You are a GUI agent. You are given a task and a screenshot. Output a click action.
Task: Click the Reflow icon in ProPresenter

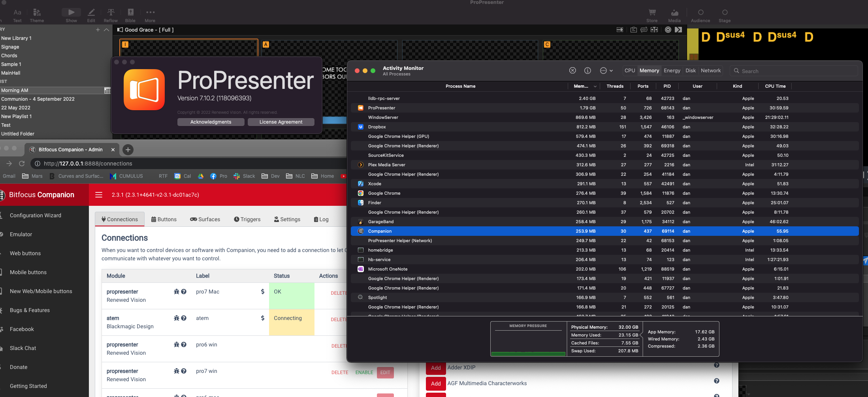click(111, 12)
